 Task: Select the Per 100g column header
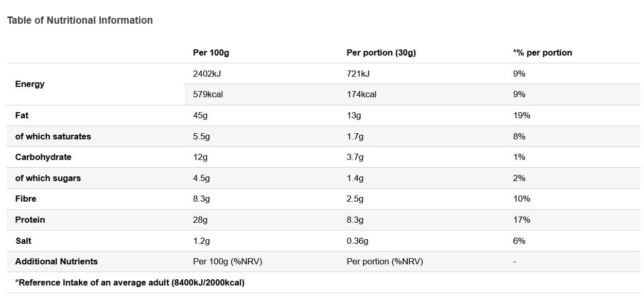[211, 52]
